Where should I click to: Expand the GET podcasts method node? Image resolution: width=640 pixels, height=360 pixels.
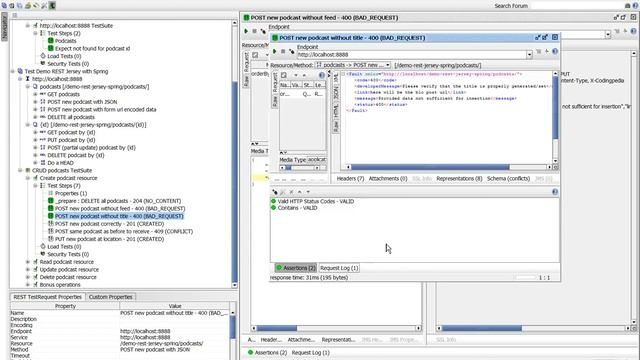click(x=36, y=94)
